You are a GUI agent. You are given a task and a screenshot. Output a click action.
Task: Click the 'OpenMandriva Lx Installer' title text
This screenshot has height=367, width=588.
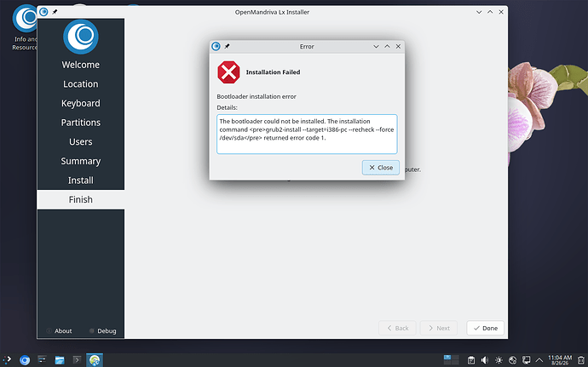click(x=272, y=12)
